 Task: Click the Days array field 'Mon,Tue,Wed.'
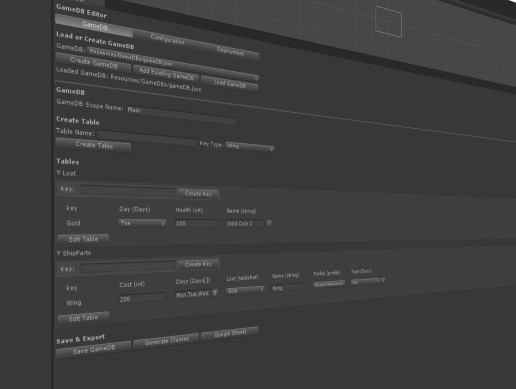pos(193,295)
